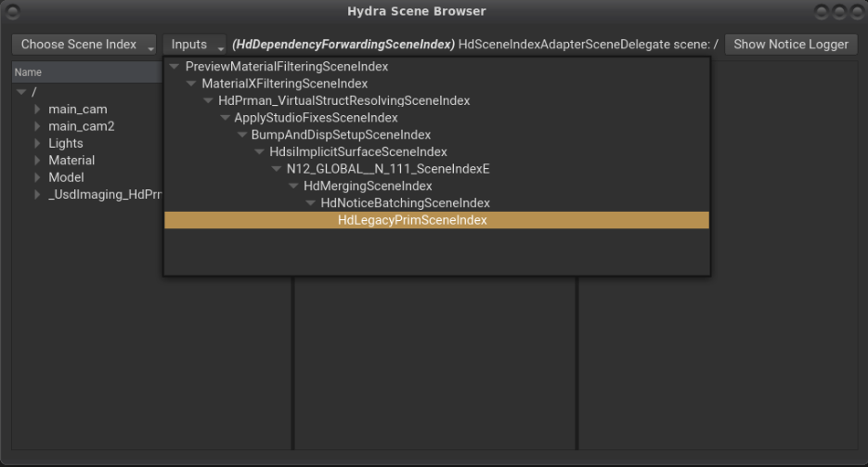The image size is (868, 467).
Task: Collapse the ApplyStudioFixesSceneIndex triangle
Action: click(x=226, y=118)
